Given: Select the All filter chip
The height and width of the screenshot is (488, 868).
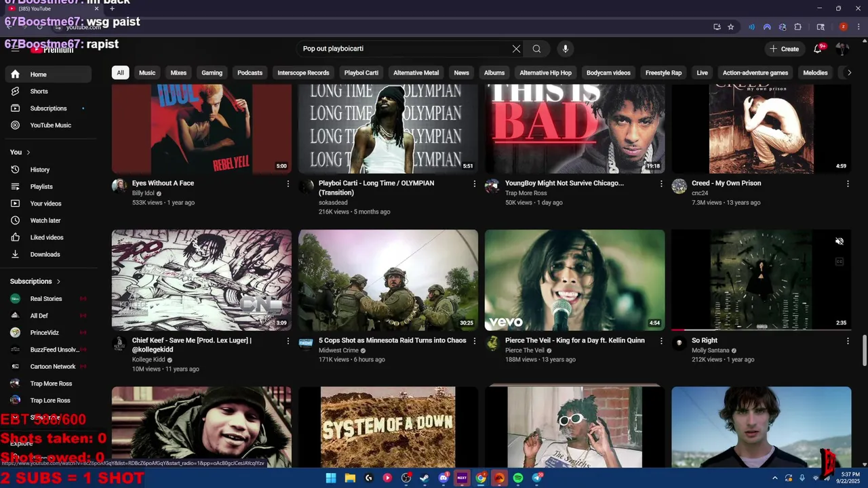Looking at the screenshot, I should click(x=120, y=73).
